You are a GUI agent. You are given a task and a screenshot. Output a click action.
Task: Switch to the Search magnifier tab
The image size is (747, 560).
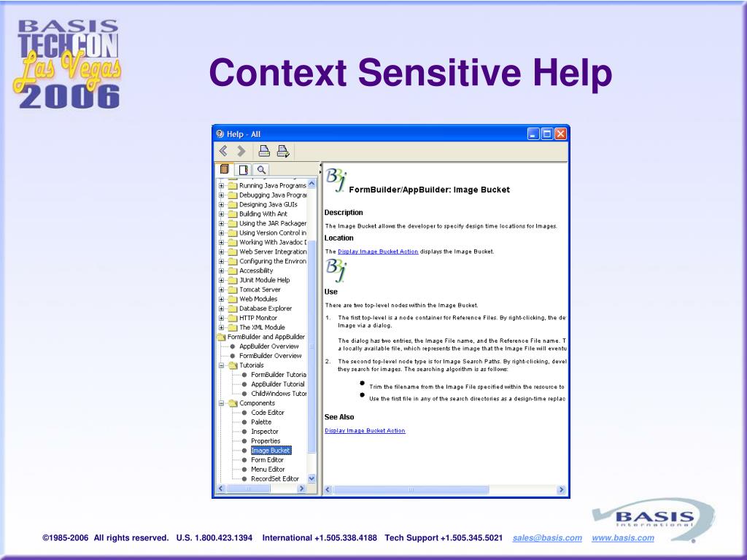pos(260,169)
